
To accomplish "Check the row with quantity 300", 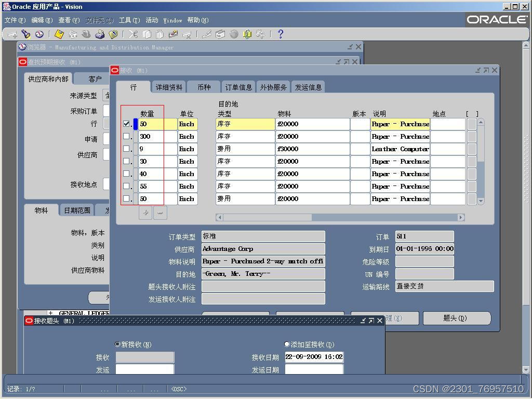I will [x=127, y=137].
